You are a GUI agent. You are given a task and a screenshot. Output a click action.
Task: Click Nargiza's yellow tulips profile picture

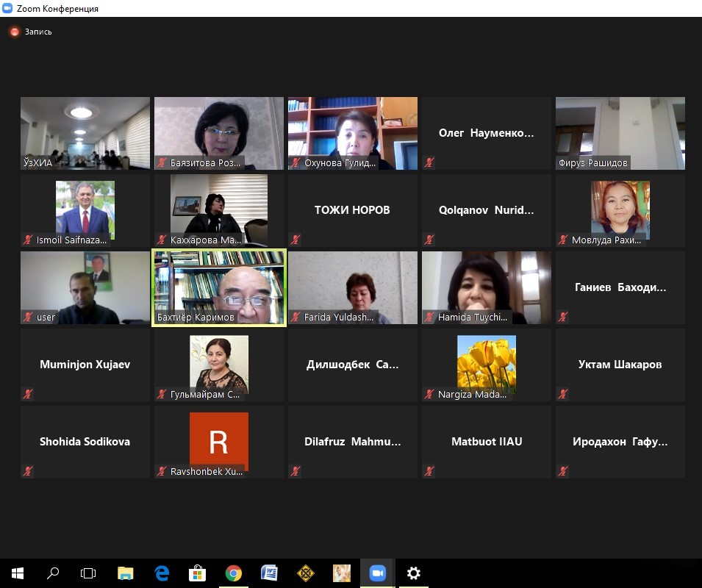(x=486, y=362)
